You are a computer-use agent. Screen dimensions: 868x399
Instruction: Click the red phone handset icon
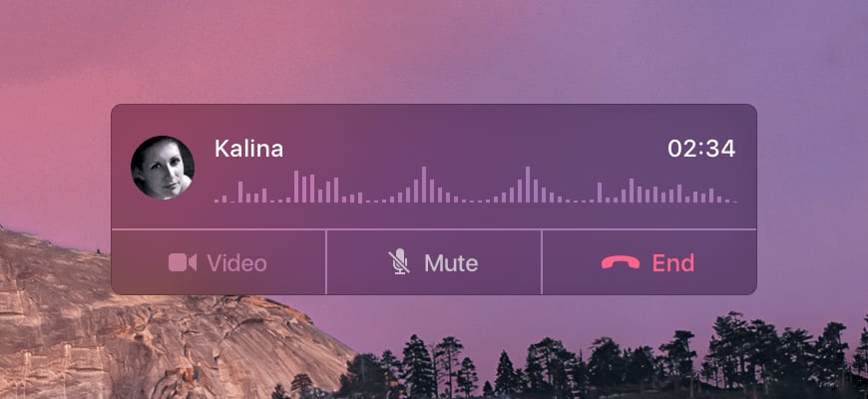pos(621,263)
